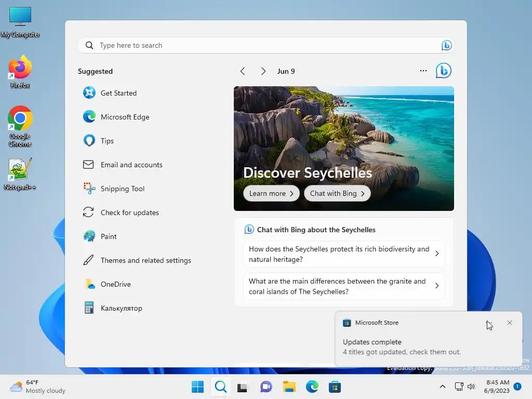
Task: Go to previous day arrow
Action: (x=242, y=71)
